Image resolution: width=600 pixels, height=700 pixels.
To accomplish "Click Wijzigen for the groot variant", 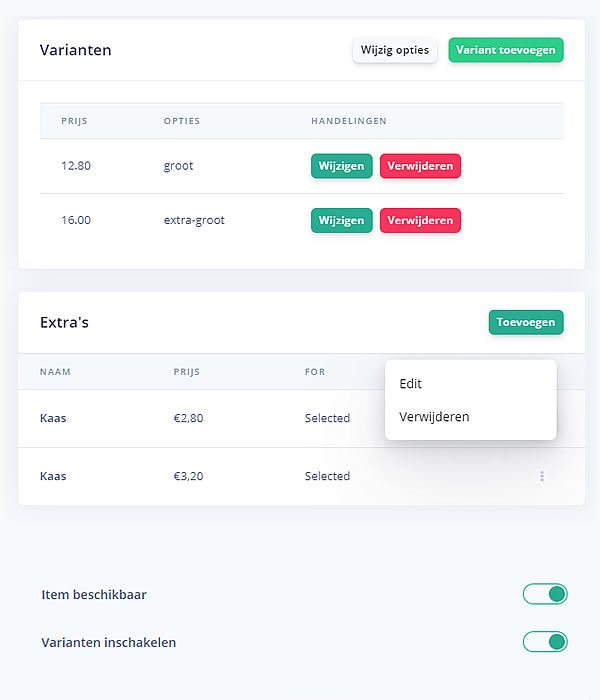I will (342, 166).
